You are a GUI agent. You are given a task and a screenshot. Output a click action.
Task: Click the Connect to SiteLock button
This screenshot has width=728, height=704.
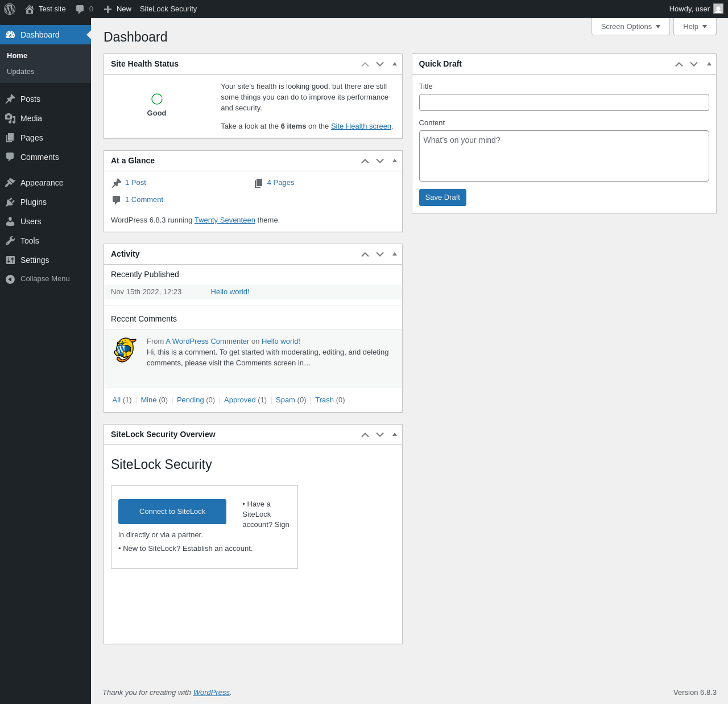tap(172, 512)
